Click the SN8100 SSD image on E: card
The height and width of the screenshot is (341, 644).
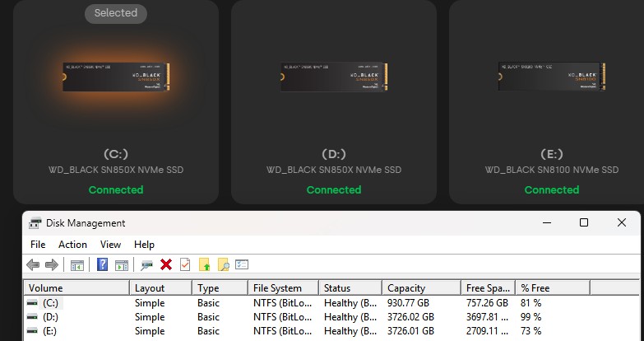pos(552,77)
